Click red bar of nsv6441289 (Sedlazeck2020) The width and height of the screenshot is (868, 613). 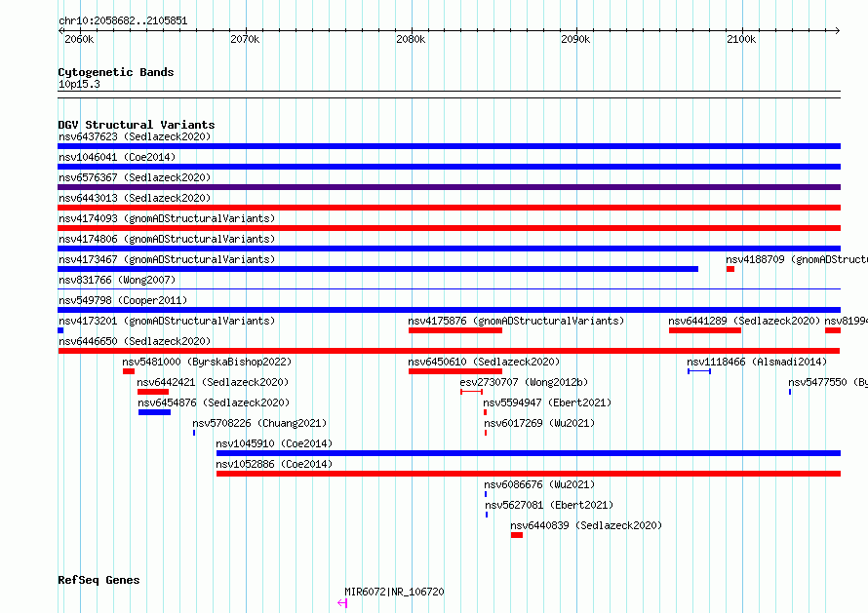[x=705, y=330]
